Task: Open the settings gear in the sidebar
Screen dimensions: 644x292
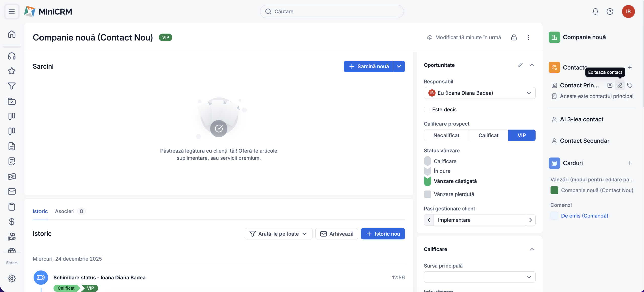Action: (x=12, y=278)
